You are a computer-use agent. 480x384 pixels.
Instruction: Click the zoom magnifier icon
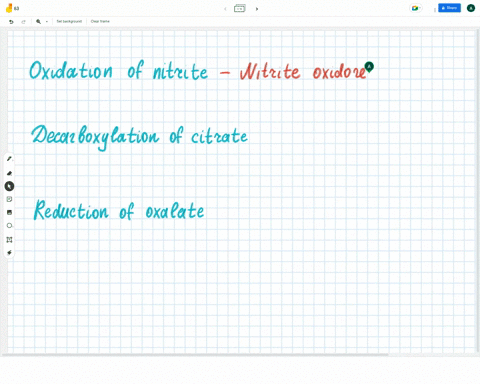[38, 21]
